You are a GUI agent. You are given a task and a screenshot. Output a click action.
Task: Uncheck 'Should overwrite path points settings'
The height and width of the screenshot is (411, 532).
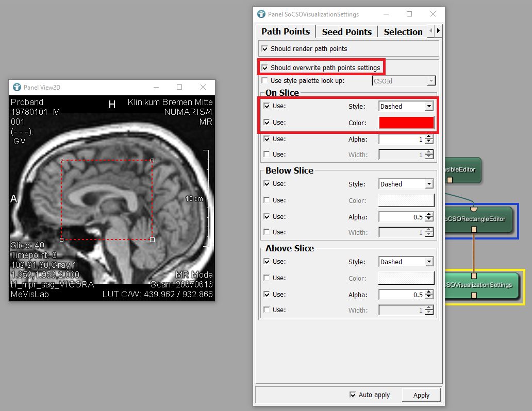[265, 67]
